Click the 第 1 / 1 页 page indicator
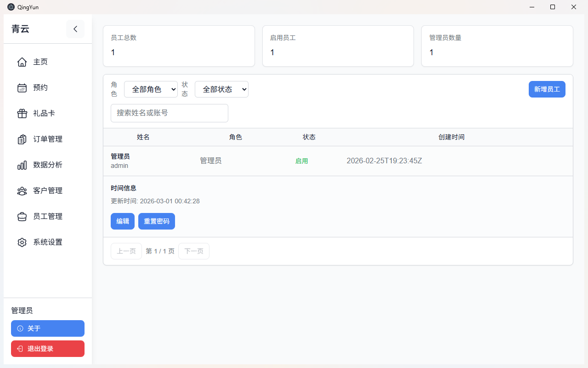 [160, 251]
